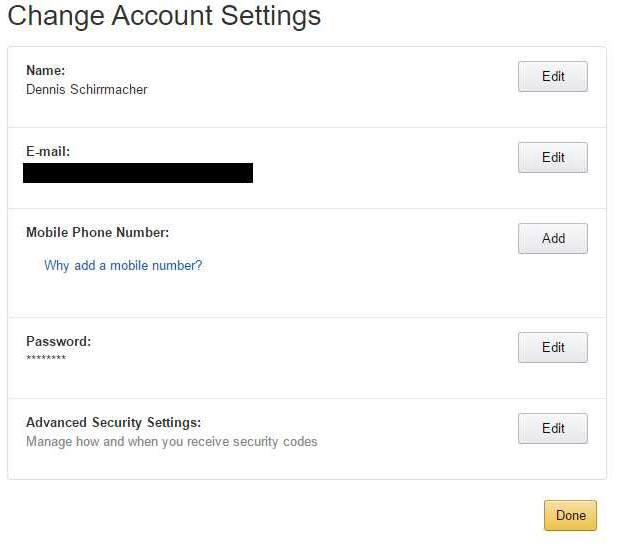Select the 'Advanced Security Settings:' label

coord(113,423)
